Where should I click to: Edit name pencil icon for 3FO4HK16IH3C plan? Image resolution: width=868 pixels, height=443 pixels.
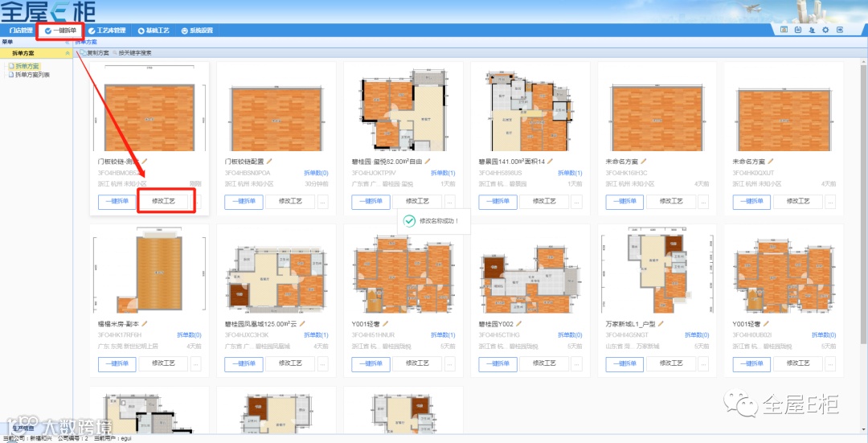click(643, 161)
